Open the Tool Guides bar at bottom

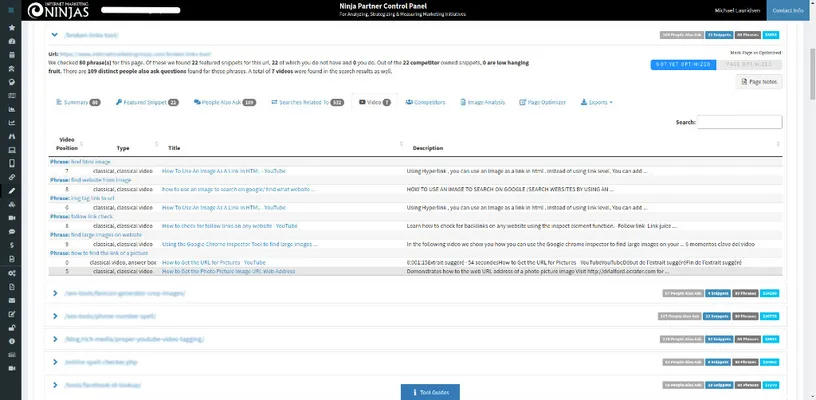(432, 391)
